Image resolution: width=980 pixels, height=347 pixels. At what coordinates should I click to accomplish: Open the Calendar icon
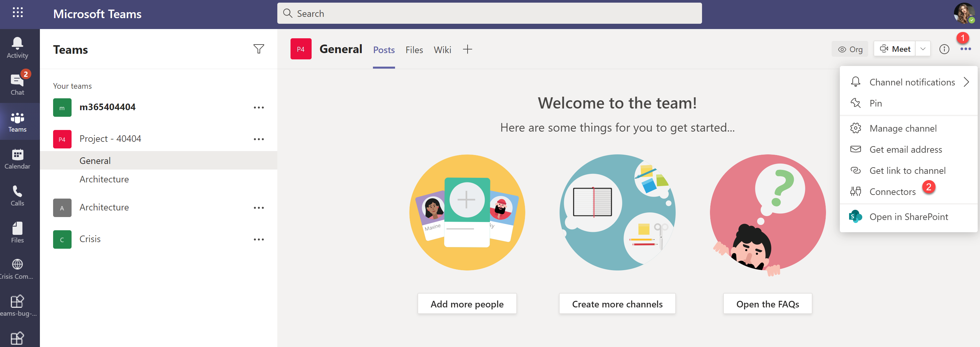(x=17, y=157)
